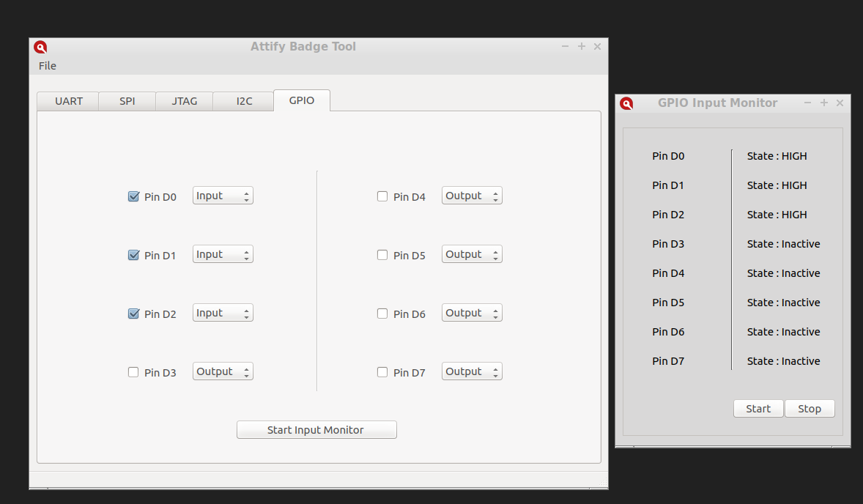Go to the JTAG tab
This screenshot has width=863, height=504.
[185, 101]
